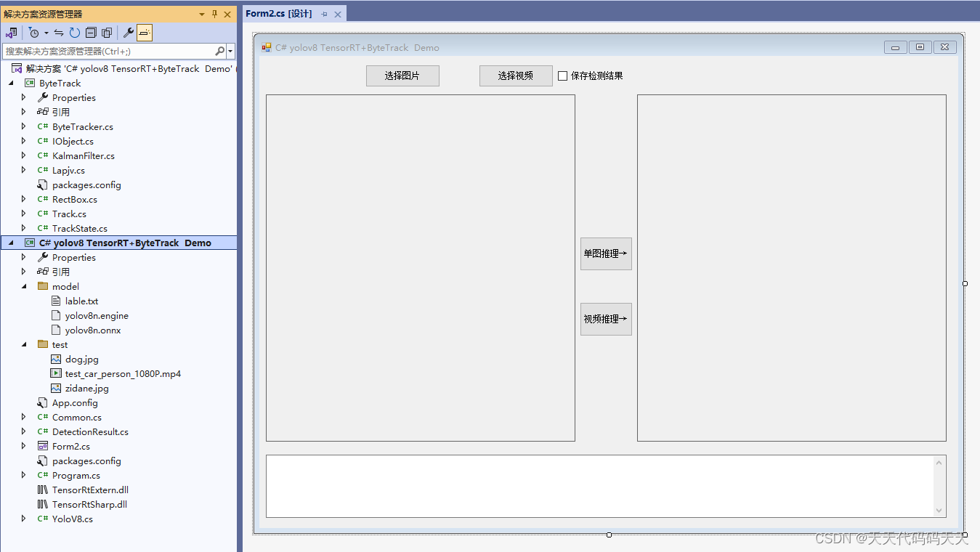Open the dropdown arrow on Solution Explorer title bar
This screenshot has height=552, width=980.
click(201, 14)
